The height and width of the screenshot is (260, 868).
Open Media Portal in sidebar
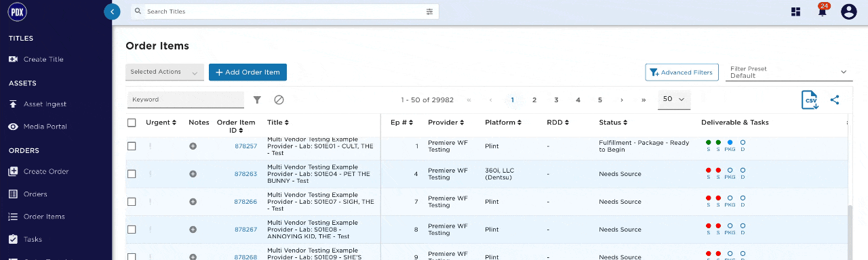click(x=45, y=127)
